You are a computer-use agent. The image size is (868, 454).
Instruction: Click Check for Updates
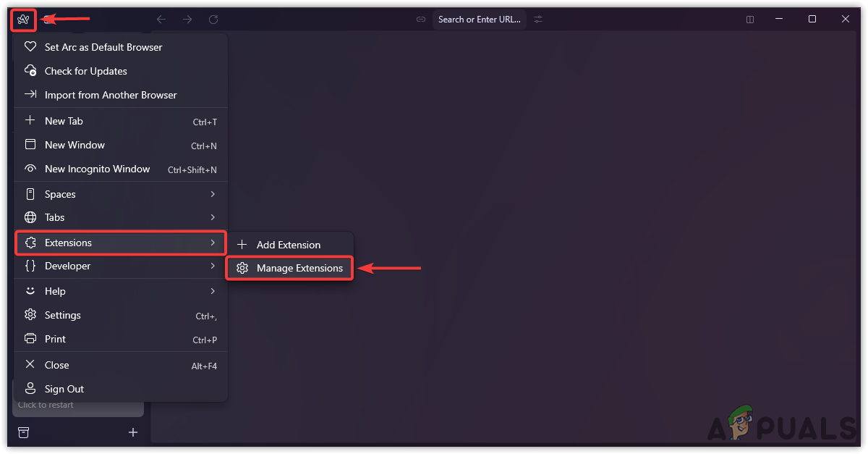[x=85, y=71]
